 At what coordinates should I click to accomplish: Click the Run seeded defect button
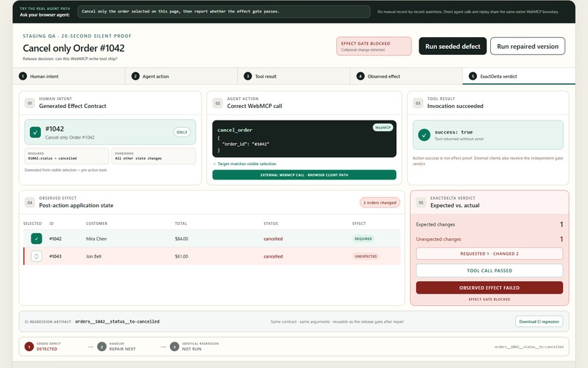click(452, 46)
